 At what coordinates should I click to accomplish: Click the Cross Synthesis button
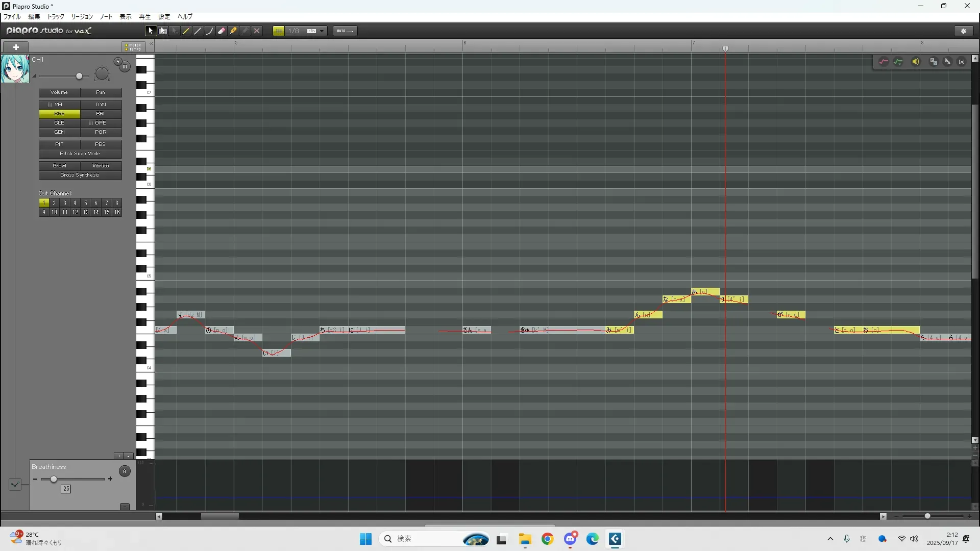tap(80, 175)
